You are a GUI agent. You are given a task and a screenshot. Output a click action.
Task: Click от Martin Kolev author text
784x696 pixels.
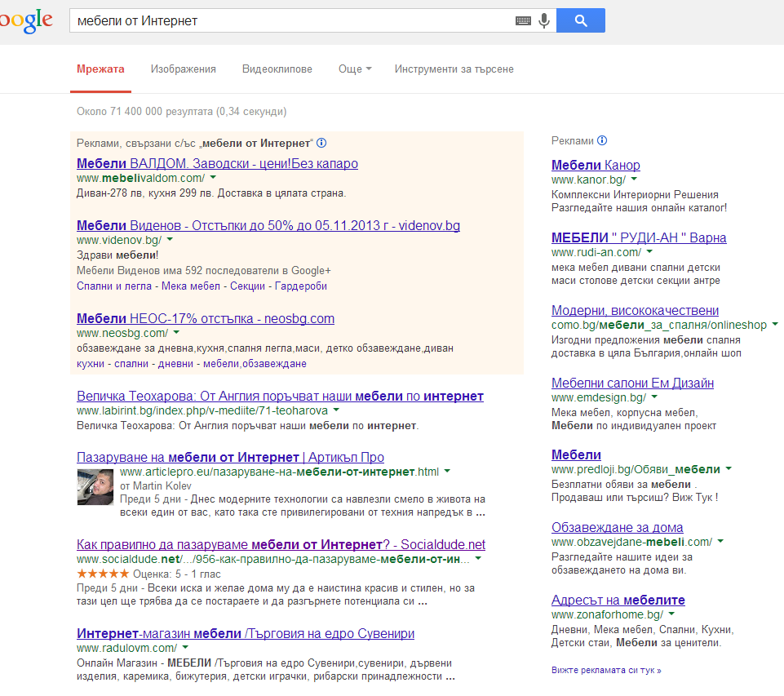tap(156, 485)
